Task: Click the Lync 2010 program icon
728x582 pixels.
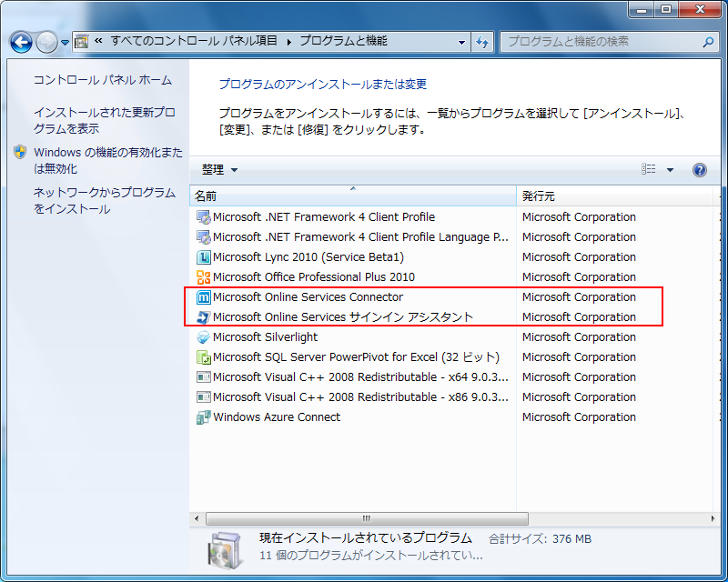Action: (203, 257)
